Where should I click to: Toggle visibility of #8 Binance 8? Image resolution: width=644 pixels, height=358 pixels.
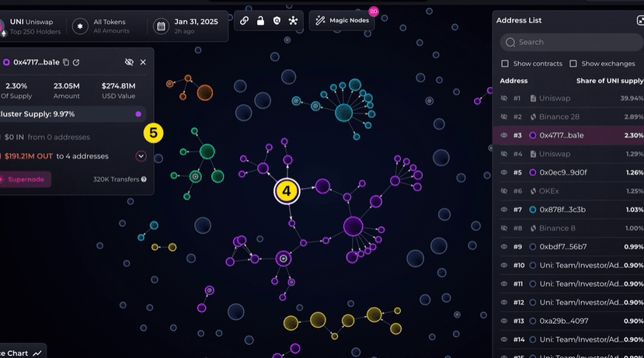[x=504, y=228]
